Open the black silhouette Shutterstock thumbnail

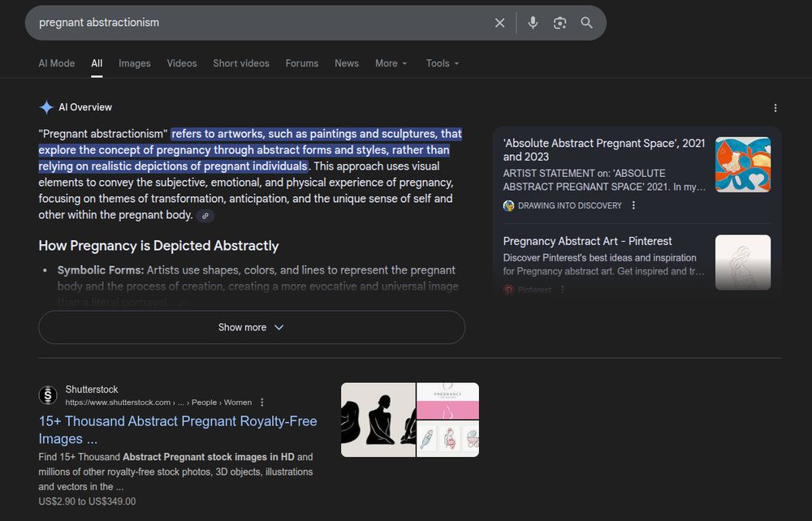point(378,420)
